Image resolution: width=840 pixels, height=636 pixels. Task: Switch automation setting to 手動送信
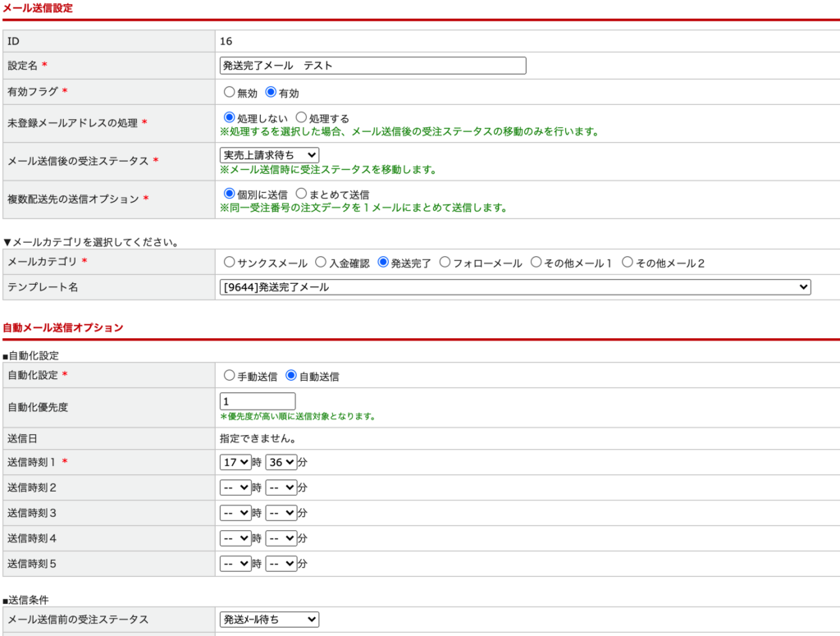(230, 376)
